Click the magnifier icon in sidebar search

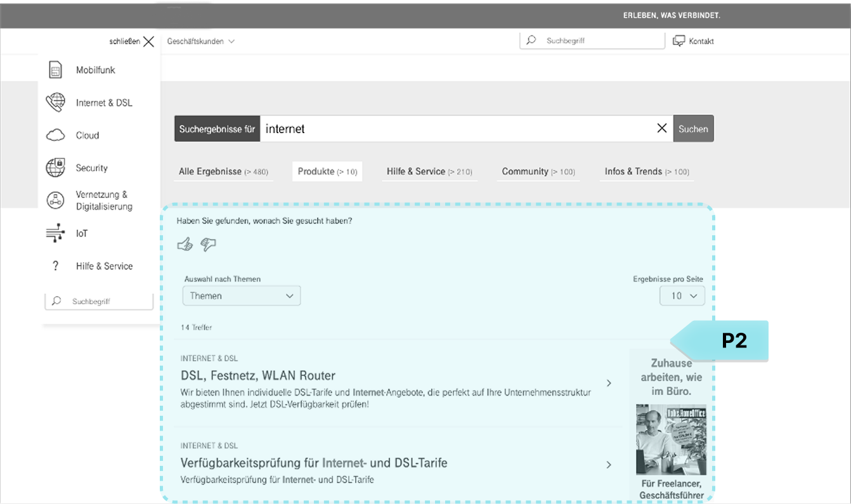tap(56, 301)
